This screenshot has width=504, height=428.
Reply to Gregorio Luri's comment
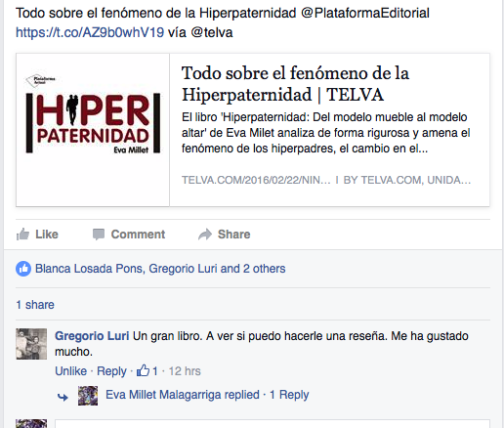click(111, 371)
